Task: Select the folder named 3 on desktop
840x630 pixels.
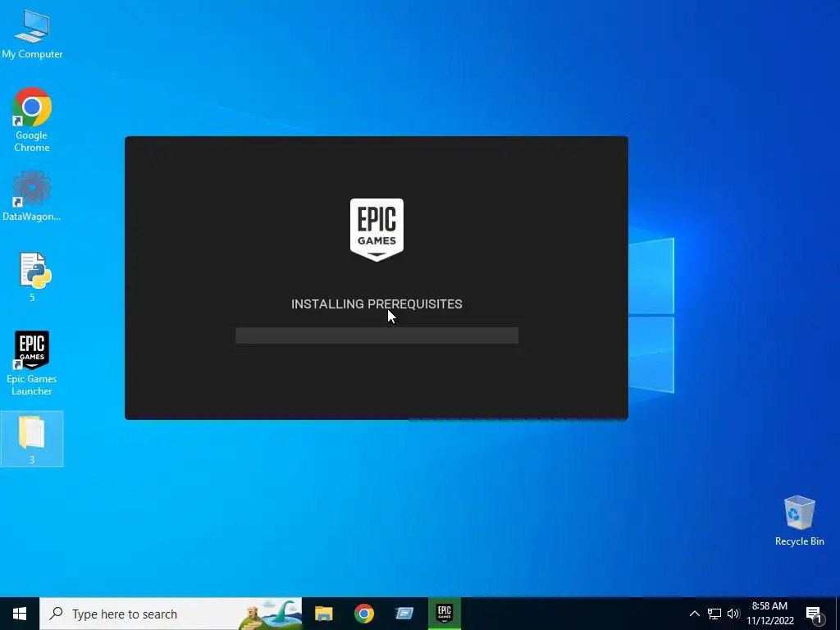Action: pos(32,439)
